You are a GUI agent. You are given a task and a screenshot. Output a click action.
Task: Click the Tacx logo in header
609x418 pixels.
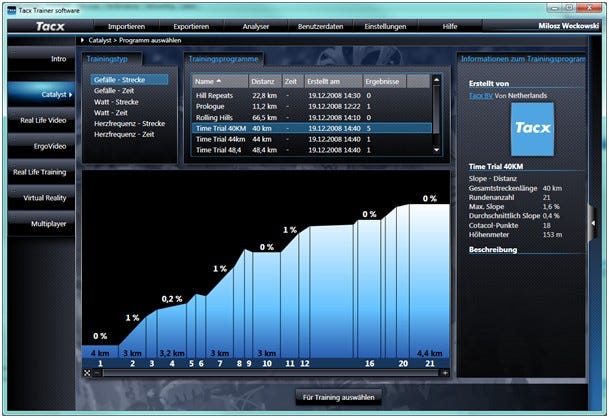click(50, 26)
